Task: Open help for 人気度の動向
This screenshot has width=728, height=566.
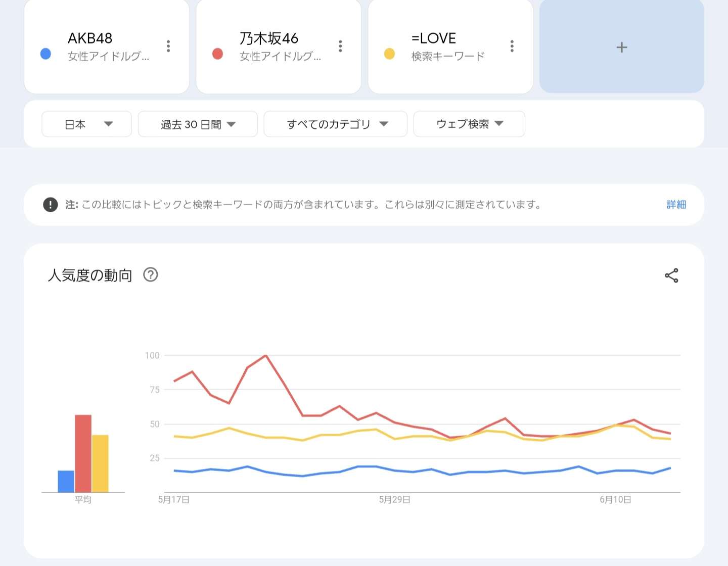Action: click(x=151, y=275)
